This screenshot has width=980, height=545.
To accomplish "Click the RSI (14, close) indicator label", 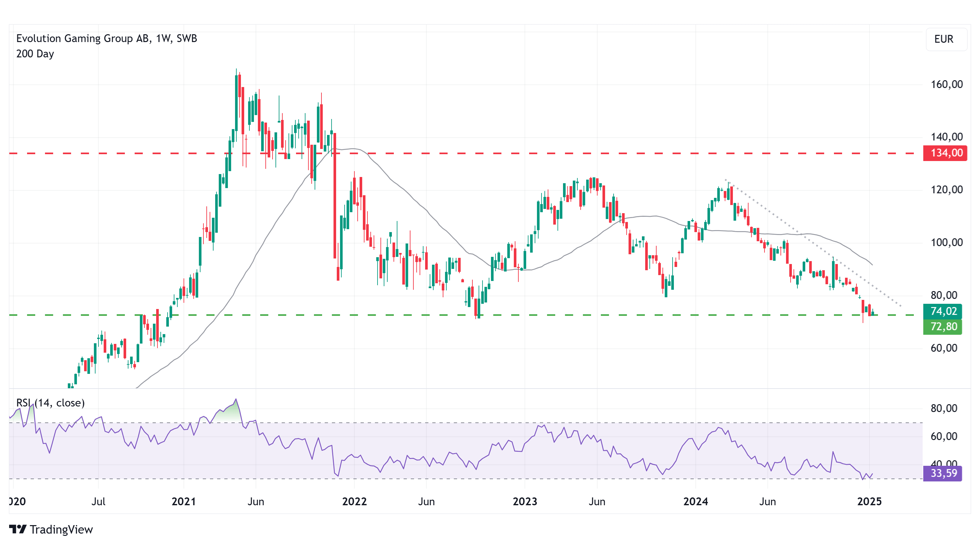I will (50, 403).
